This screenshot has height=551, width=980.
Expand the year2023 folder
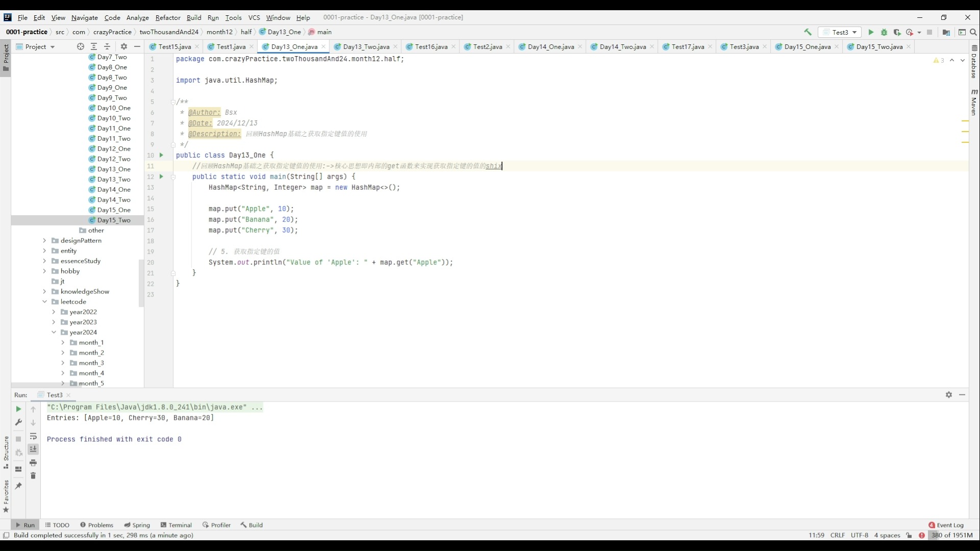point(54,322)
